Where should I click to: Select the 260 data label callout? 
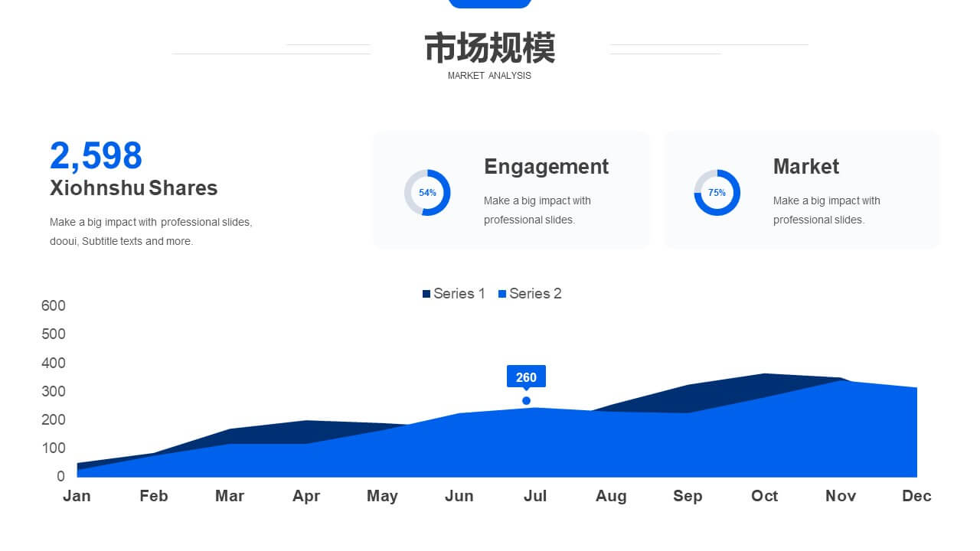(526, 377)
